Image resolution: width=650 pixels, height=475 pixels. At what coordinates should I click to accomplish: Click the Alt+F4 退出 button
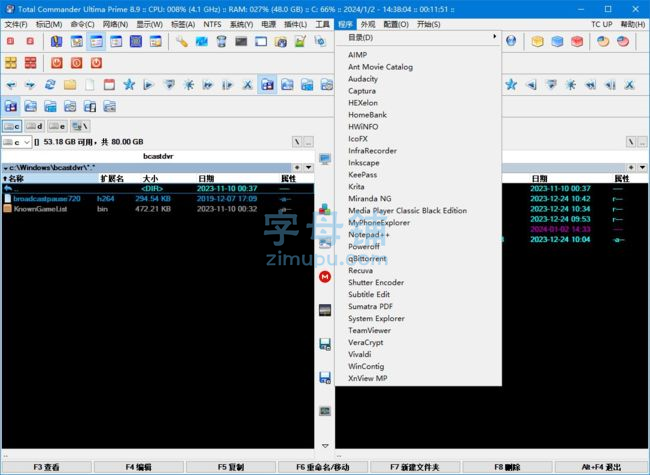click(x=601, y=467)
